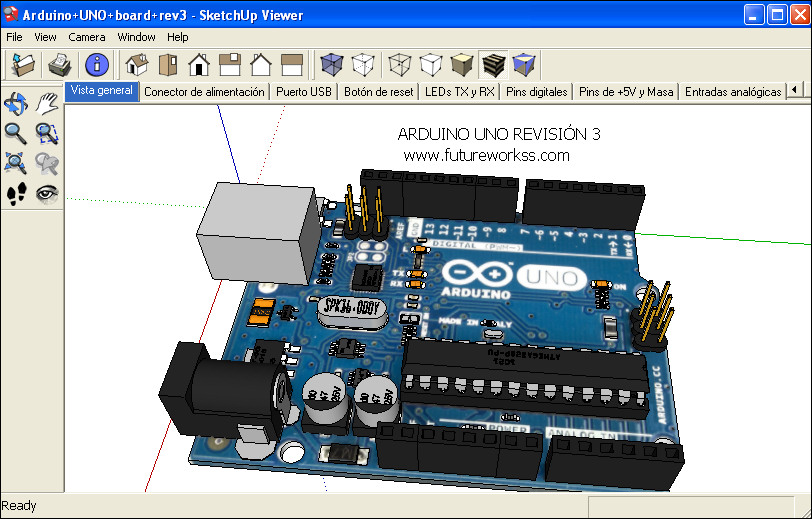Switch to Entradas analógicas scene tab
The height and width of the screenshot is (519, 812).
(733, 92)
